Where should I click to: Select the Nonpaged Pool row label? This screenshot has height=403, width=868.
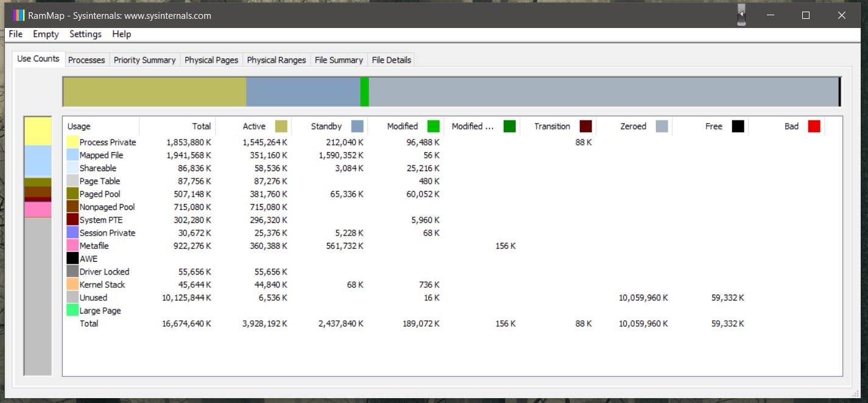tap(107, 207)
